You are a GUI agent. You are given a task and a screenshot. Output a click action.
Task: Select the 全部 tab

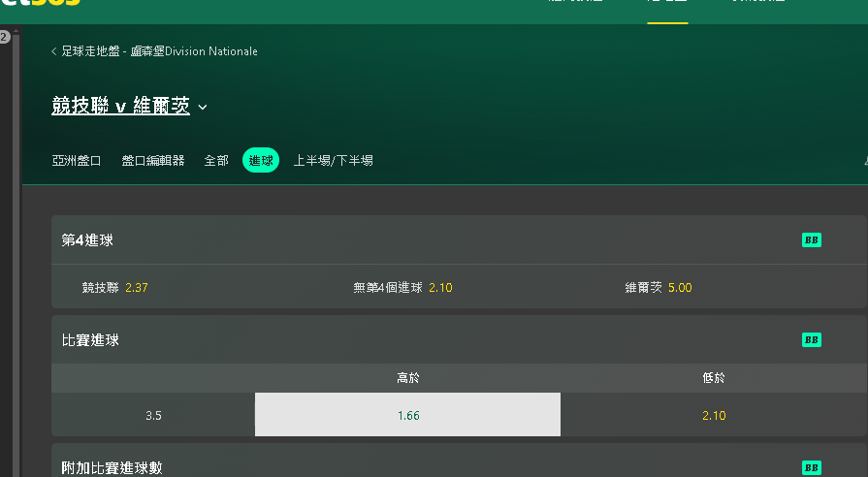(x=216, y=161)
